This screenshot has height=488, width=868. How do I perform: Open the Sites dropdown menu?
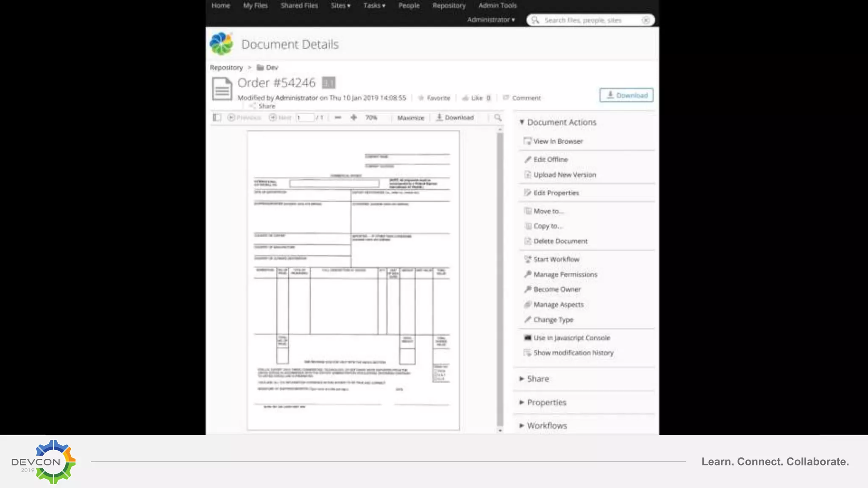[x=340, y=6]
